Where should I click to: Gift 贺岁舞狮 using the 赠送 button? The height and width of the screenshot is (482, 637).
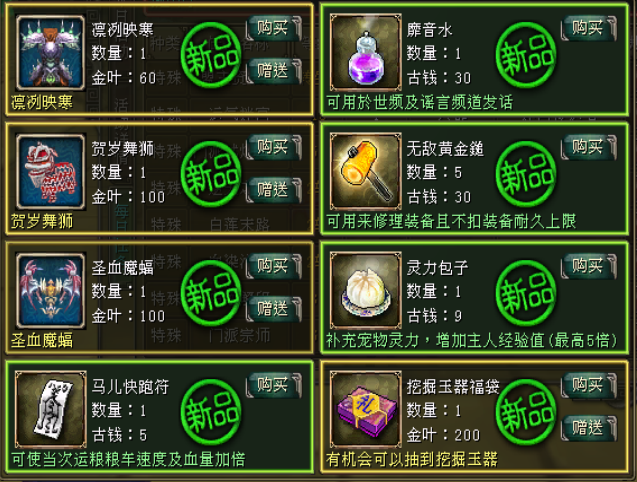pos(274,190)
